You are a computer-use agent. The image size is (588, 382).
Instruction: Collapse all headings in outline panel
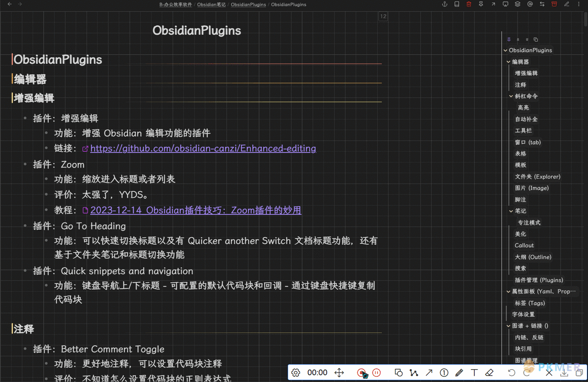click(x=518, y=39)
